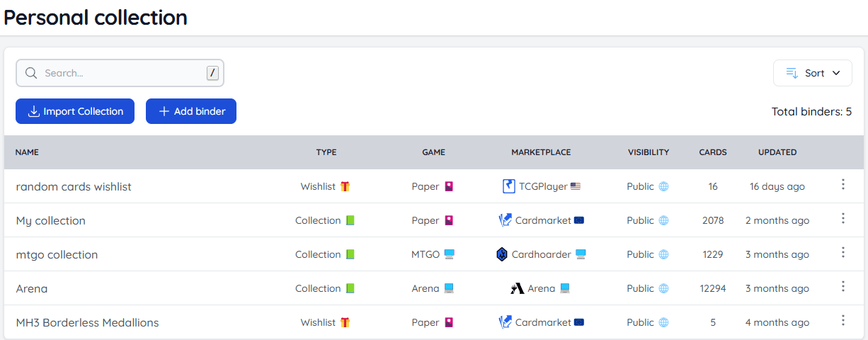Click green book icon in mtgo collection row
This screenshot has height=340, width=868.
350,254
